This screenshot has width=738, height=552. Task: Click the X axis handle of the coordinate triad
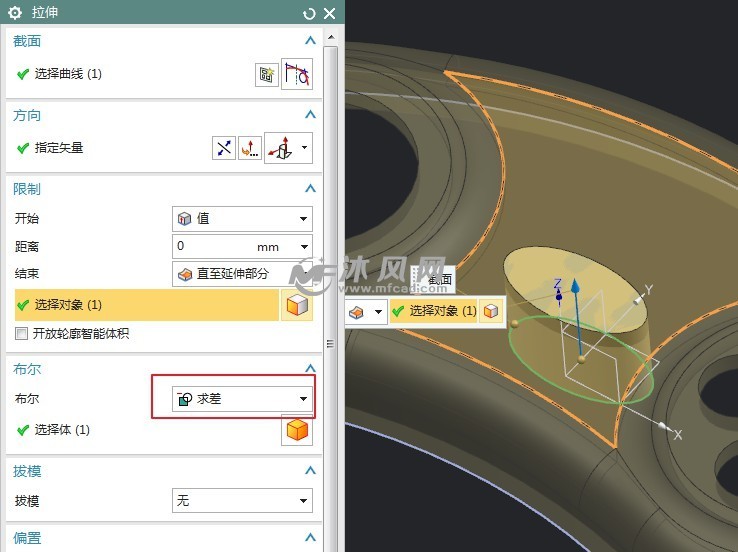(x=664, y=426)
